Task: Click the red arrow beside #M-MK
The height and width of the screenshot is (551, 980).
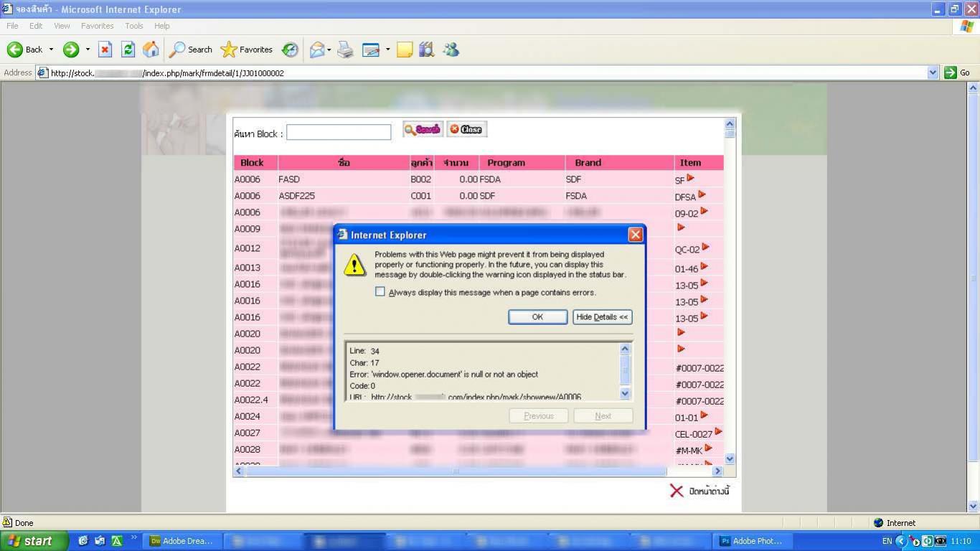Action: click(x=708, y=448)
